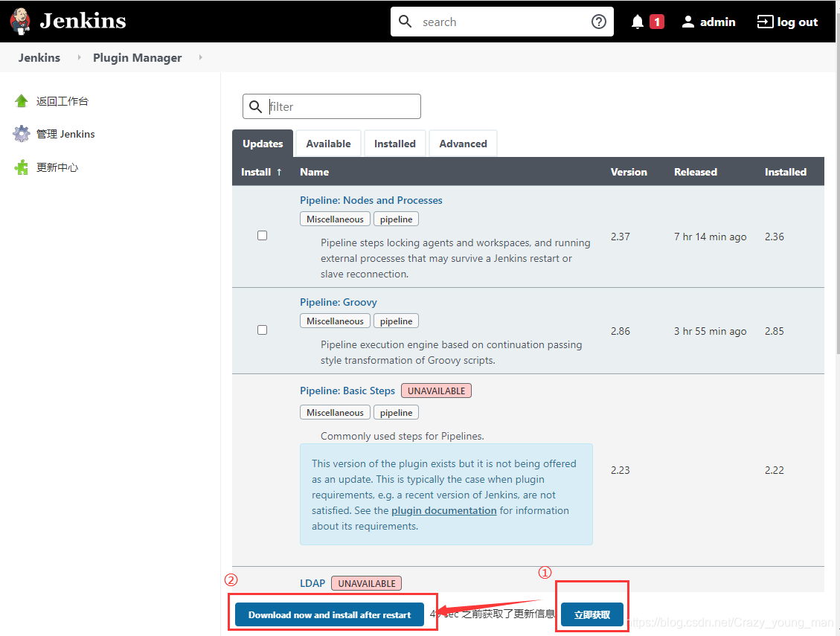Expand breadcrumb arrow after Jenkins
Image resolution: width=840 pixels, height=636 pixels.
pos(80,57)
